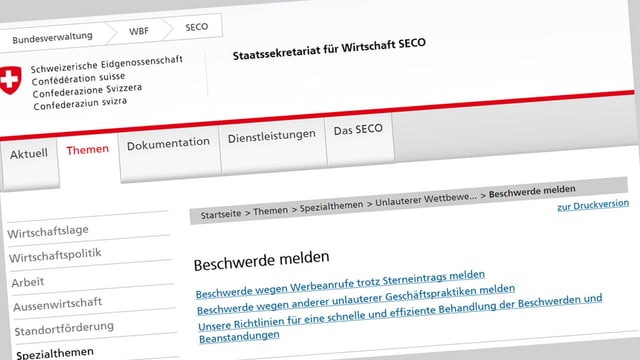Screen dimensions: 640x360
Task: Click the Schweizerische Eidgenossenschaft text logo
Action: click(108, 83)
